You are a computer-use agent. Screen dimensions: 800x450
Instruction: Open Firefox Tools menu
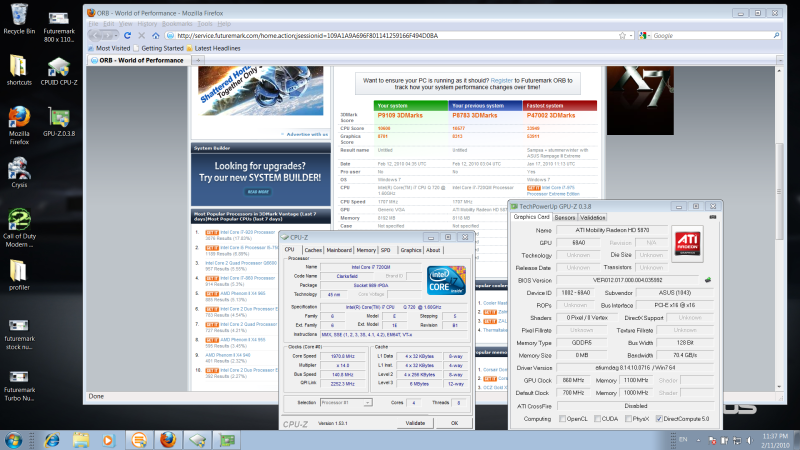pos(205,24)
